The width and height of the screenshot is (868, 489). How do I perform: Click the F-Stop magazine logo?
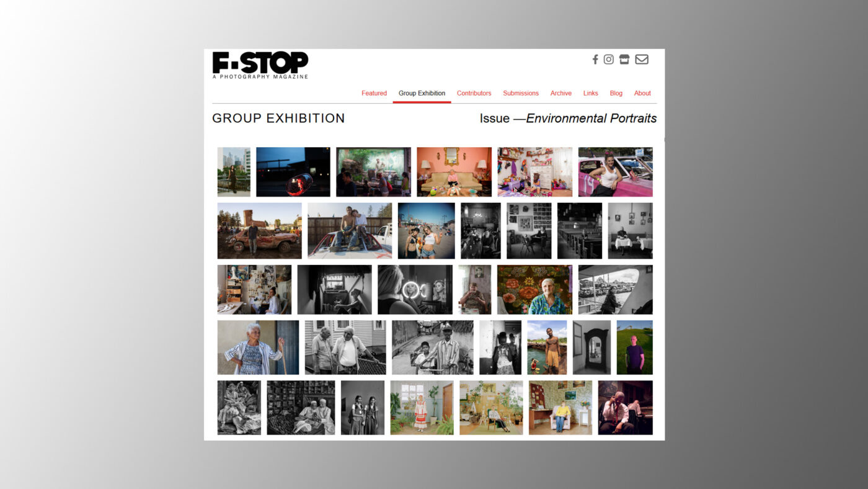point(260,65)
